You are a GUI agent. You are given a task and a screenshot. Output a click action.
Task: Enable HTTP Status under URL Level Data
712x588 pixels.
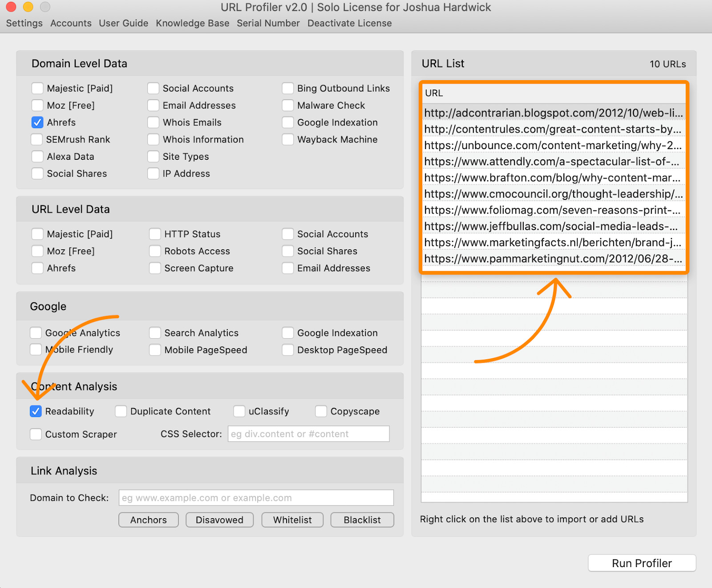154,234
